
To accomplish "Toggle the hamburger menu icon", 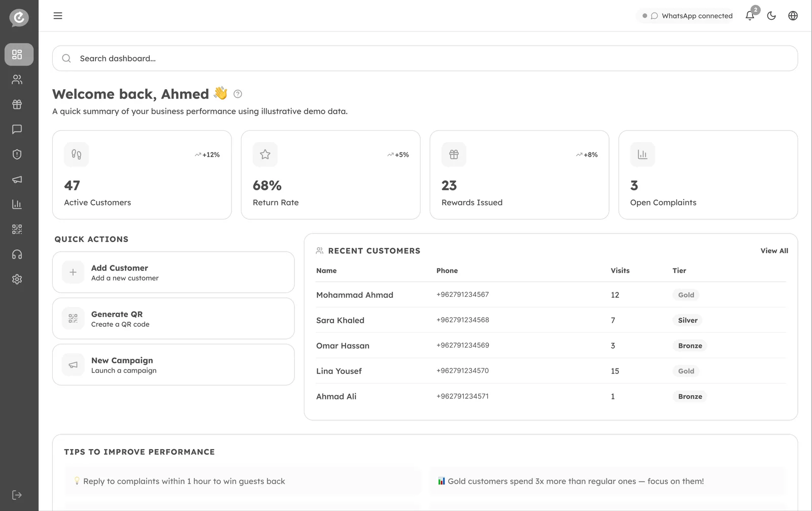I will (58, 16).
